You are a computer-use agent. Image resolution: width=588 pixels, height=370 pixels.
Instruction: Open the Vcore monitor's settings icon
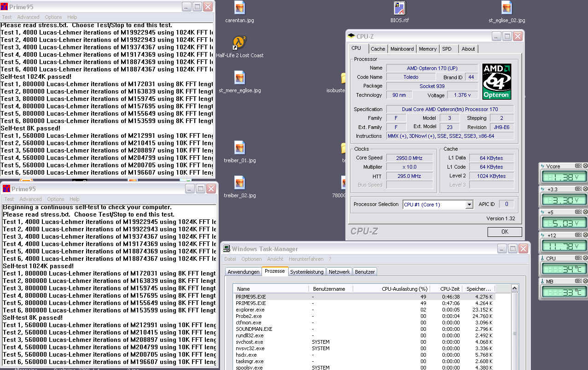578,166
